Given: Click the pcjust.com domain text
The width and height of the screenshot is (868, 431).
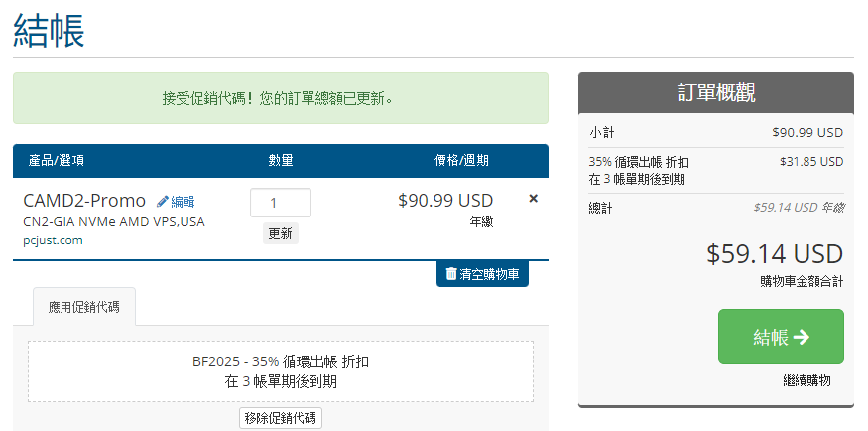Looking at the screenshot, I should click(x=53, y=240).
